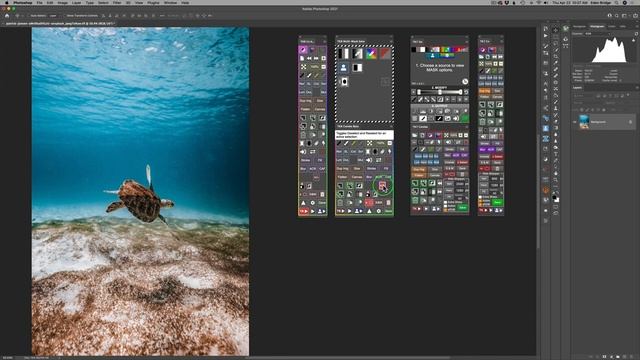
Task: Select the Lasso tool
Action: pos(556,44)
